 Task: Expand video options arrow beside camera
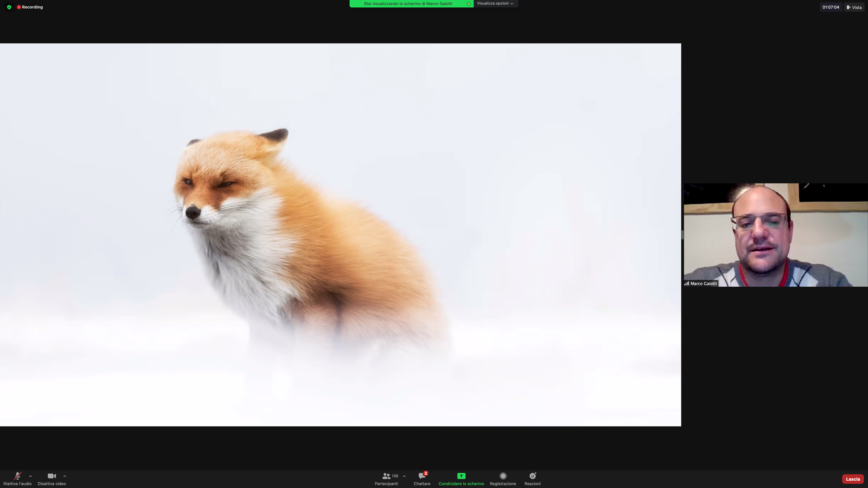click(x=65, y=476)
